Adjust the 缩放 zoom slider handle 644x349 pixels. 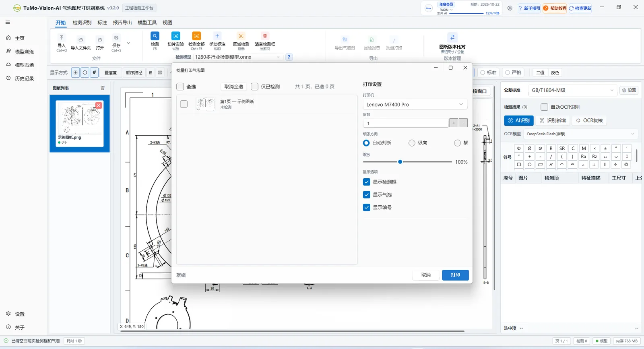tap(400, 162)
